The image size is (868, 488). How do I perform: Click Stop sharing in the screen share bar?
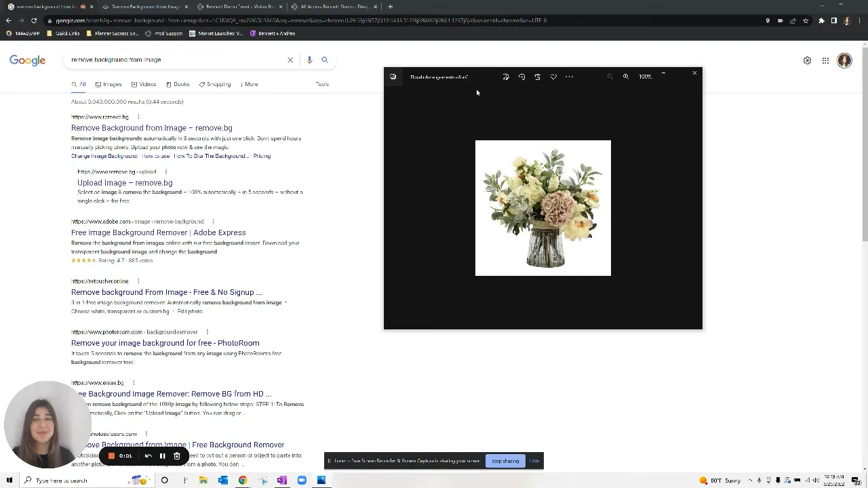click(505, 461)
